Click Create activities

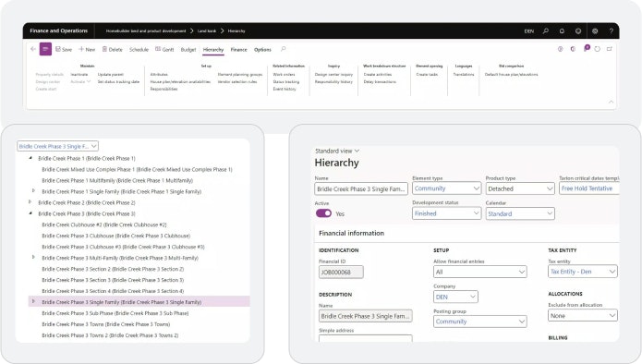(378, 75)
